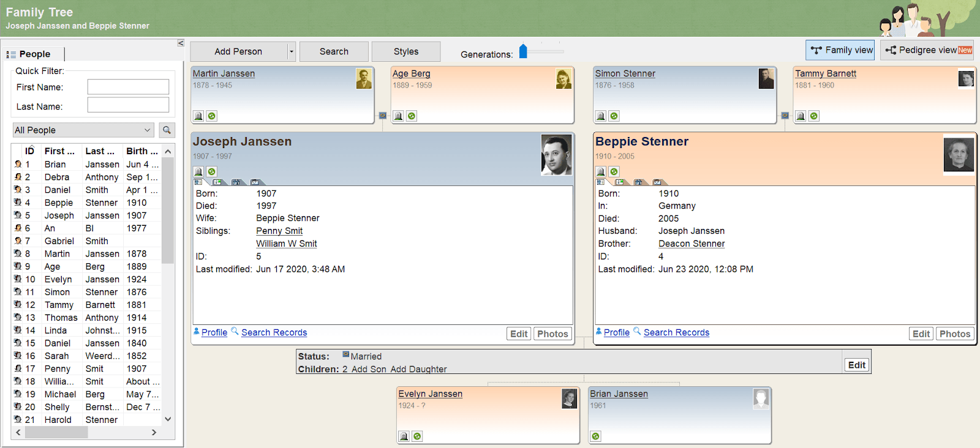Click the gravestone icon on Martin Janssen's card
Image resolution: width=980 pixels, height=448 pixels.
[x=198, y=116]
